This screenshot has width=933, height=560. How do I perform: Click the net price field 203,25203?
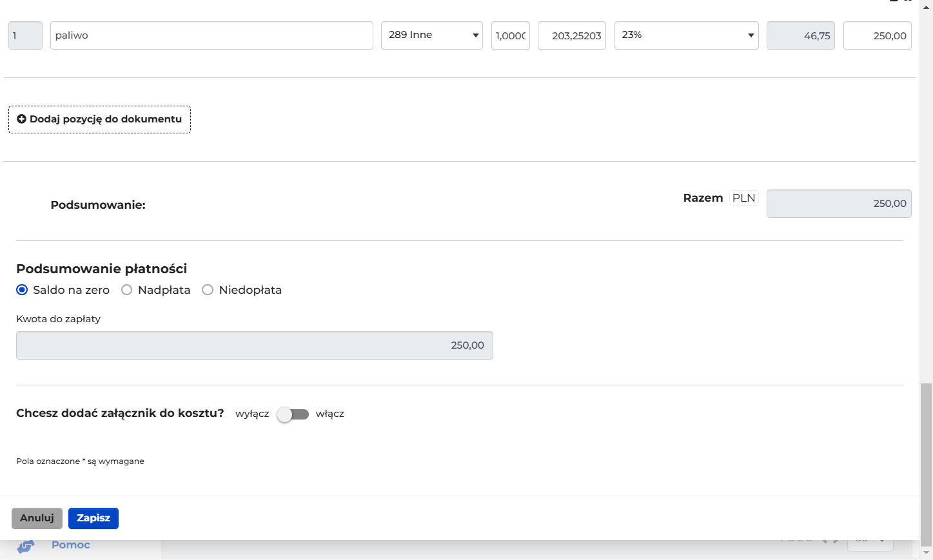click(x=572, y=35)
